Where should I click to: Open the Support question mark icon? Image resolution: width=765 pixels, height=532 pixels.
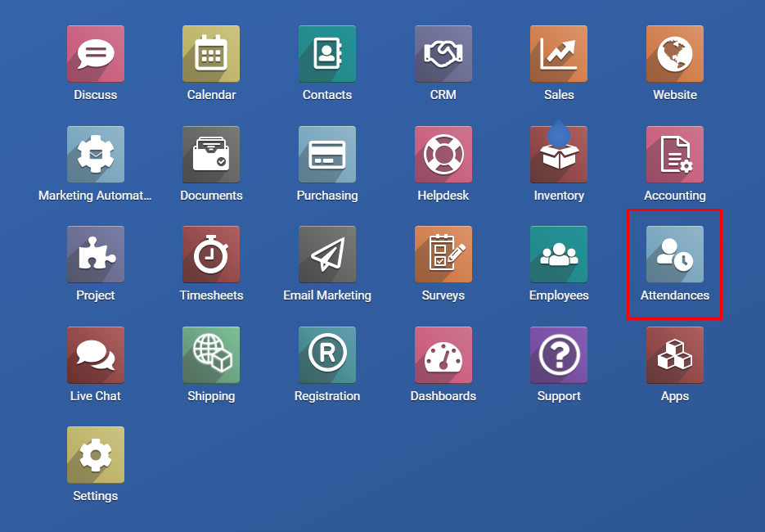(x=559, y=355)
